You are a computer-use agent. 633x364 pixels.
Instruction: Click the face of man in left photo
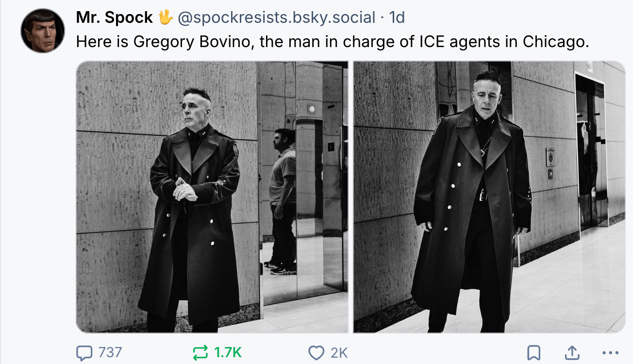pos(196,110)
